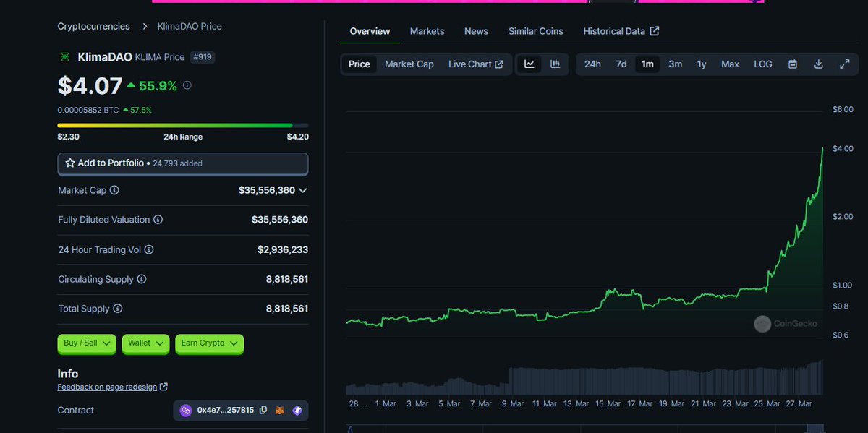Click the info icon beside 55.9%
Viewport: 868px width, 433px height.
(187, 85)
